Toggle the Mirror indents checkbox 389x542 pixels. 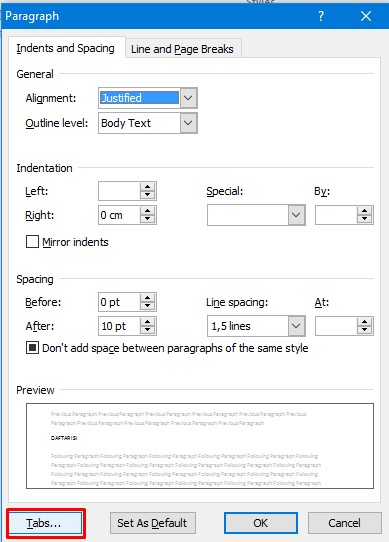click(32, 242)
